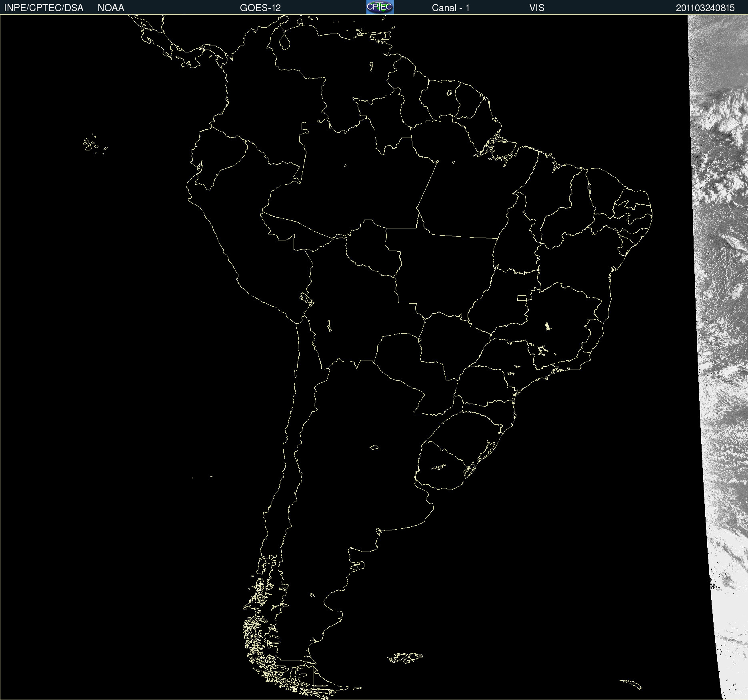
Task: Click the CPTEC logo in header
Action: [x=380, y=7]
